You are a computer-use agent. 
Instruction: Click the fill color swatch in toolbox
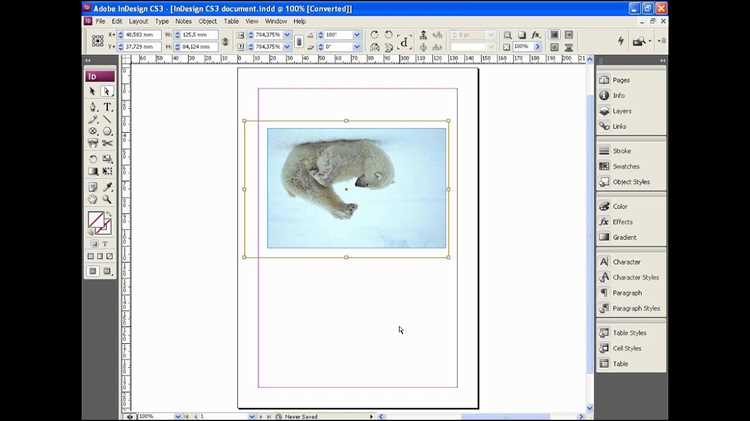(96, 220)
